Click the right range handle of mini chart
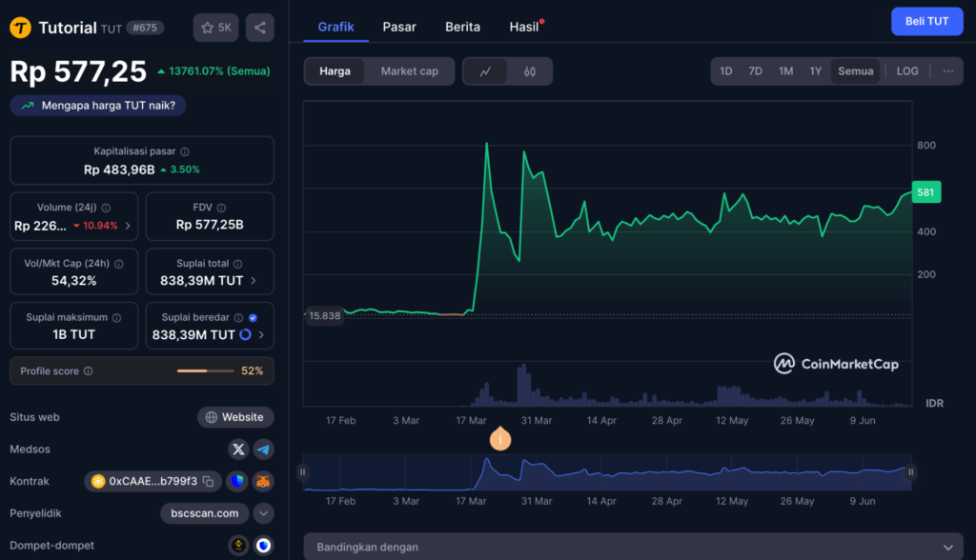 coord(910,471)
